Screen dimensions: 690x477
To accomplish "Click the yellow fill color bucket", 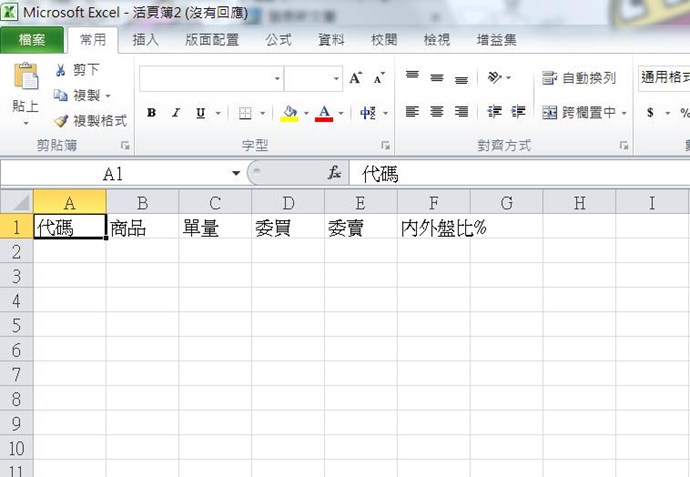I will 289,113.
